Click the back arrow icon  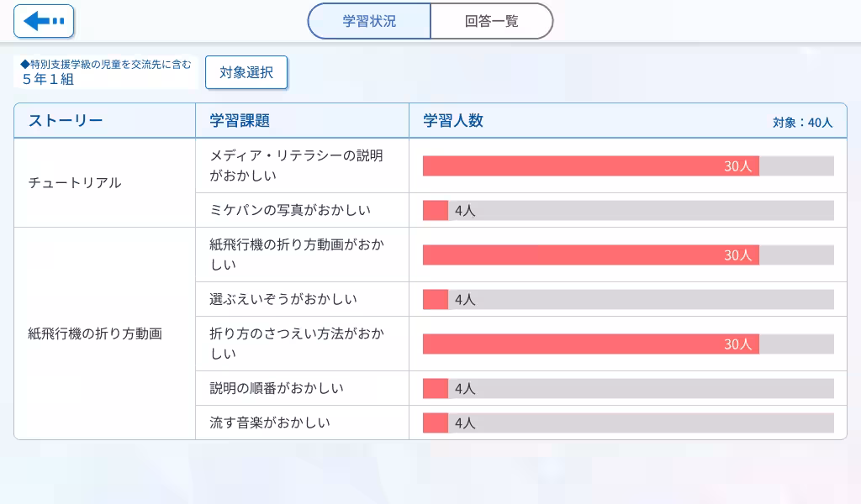tap(43, 20)
